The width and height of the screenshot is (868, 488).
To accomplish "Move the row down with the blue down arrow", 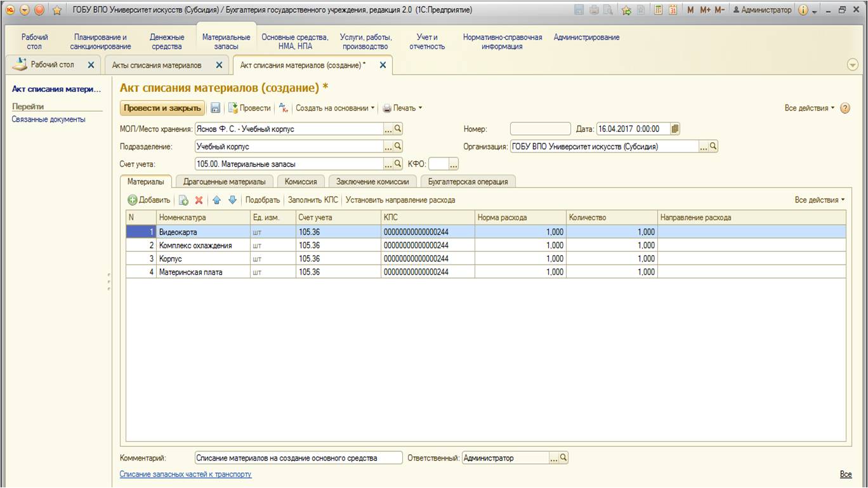I will click(x=232, y=200).
